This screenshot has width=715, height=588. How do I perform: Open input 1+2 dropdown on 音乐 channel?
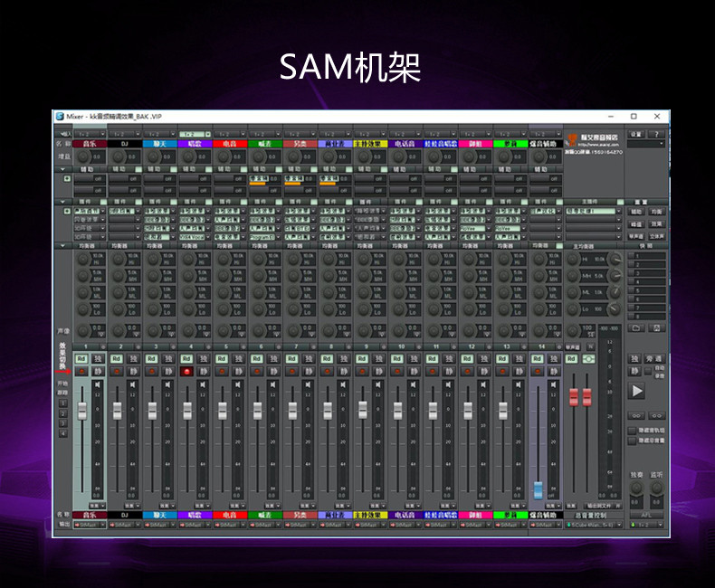[90, 134]
